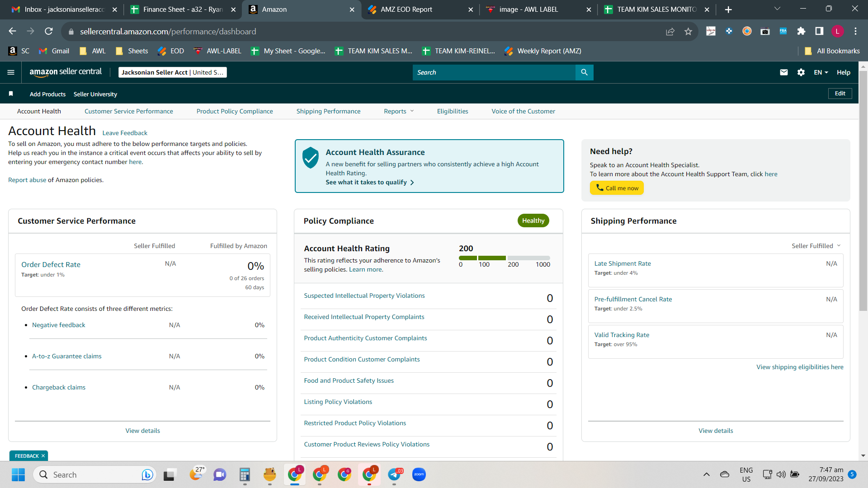Click the taskbar volume speaker icon
868x488 pixels.
(x=781, y=474)
